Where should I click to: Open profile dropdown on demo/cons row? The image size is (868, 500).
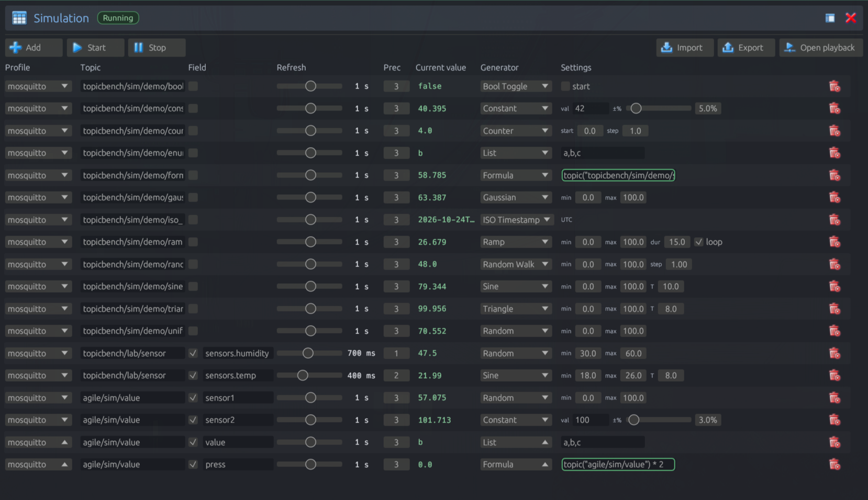(x=38, y=108)
